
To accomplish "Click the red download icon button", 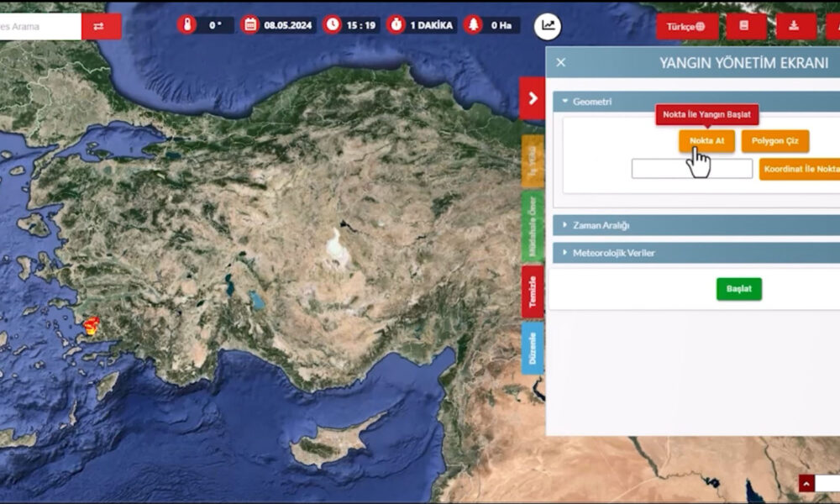I will point(794,26).
